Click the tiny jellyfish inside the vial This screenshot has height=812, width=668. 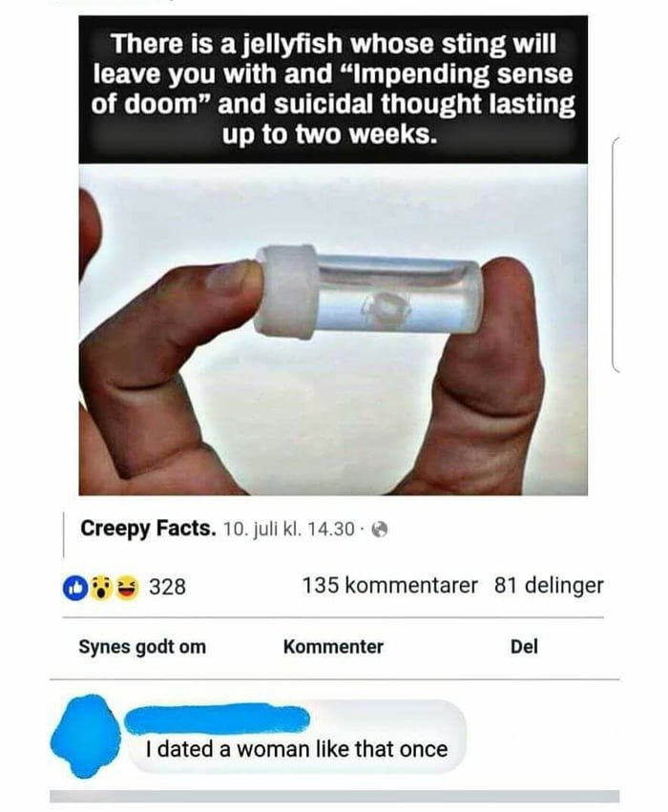388,308
